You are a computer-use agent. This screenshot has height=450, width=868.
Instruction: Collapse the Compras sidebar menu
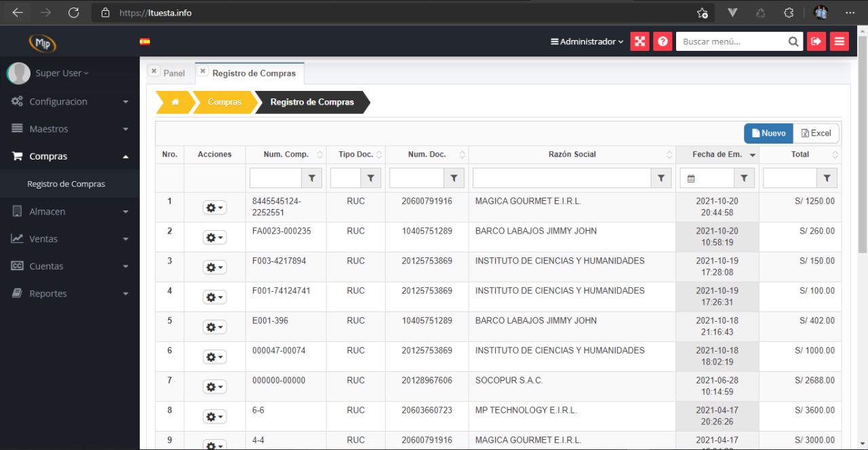70,156
